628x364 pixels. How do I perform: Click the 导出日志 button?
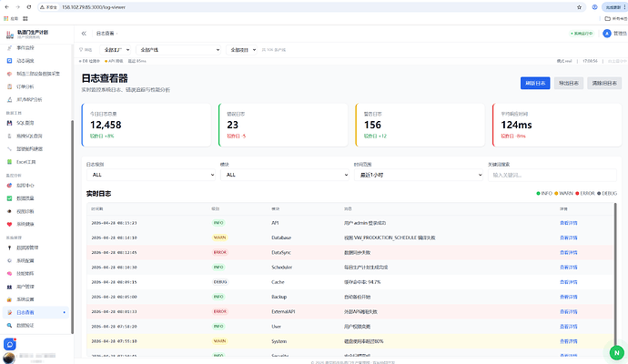pos(569,84)
